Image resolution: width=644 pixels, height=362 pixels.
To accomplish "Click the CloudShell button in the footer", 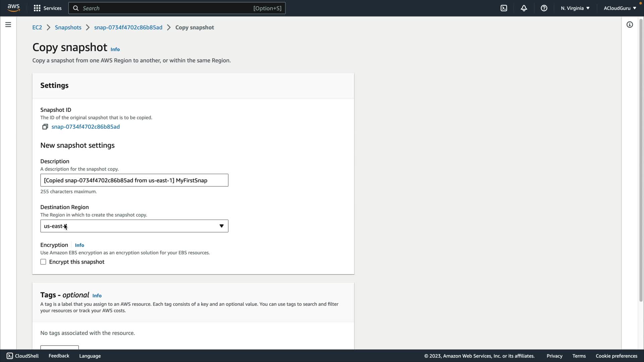I will point(22,356).
